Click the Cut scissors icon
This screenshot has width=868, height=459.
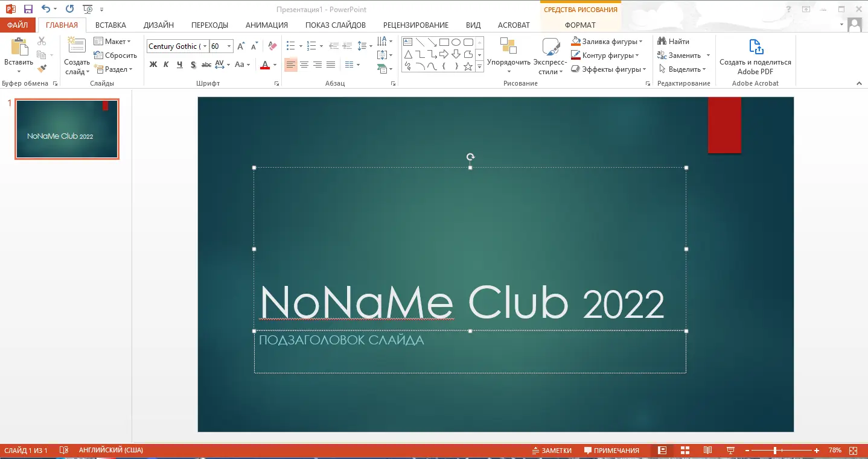(x=42, y=41)
